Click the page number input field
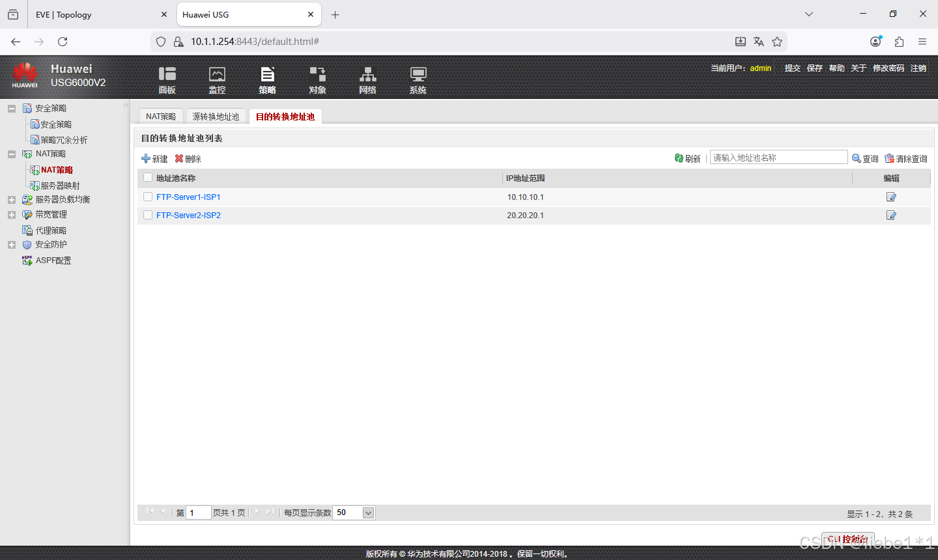 198,512
